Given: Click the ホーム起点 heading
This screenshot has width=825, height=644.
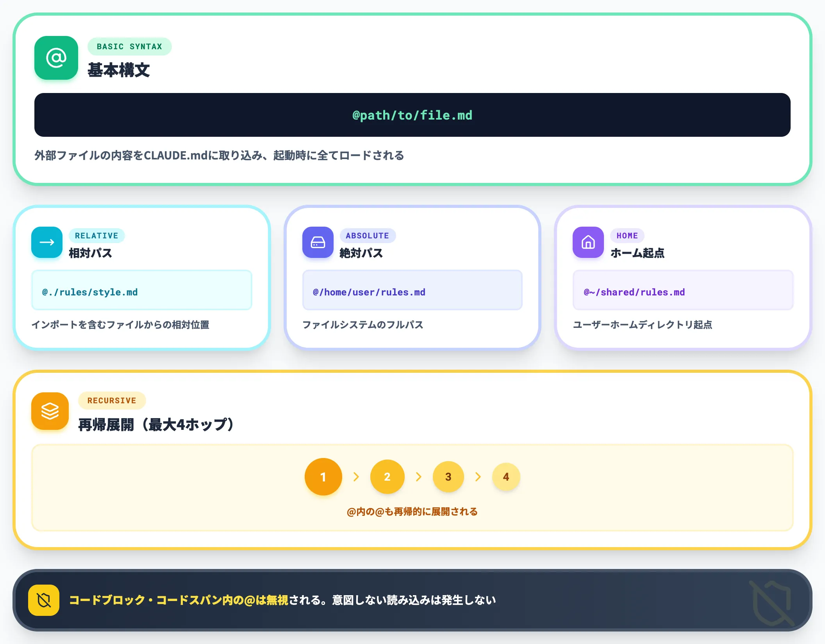Looking at the screenshot, I should pos(637,253).
